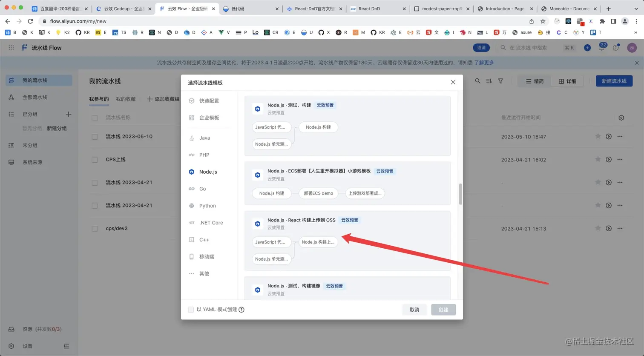This screenshot has height=356, width=644.
Task: Add a new group with plus icon beside 已分组
Action: coord(69,114)
